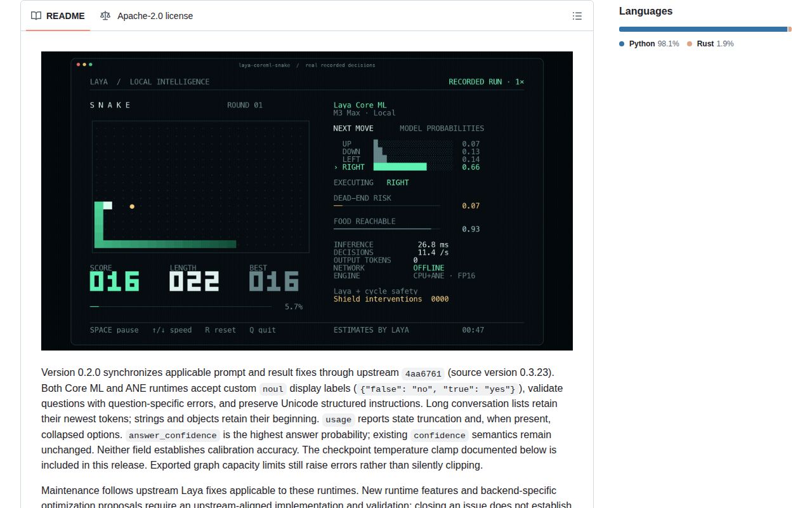
Task: Select the 4aa6761 commit hash text
Action: [x=423, y=373]
